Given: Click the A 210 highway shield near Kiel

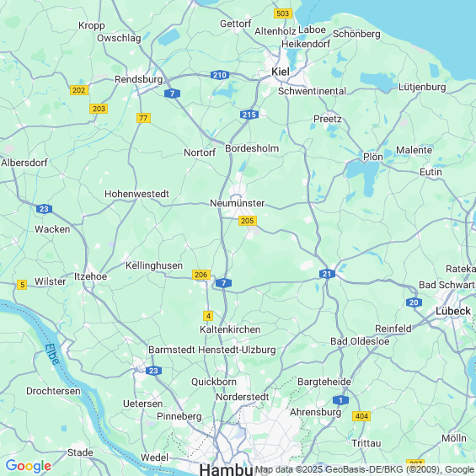Looking at the screenshot, I should (220, 75).
